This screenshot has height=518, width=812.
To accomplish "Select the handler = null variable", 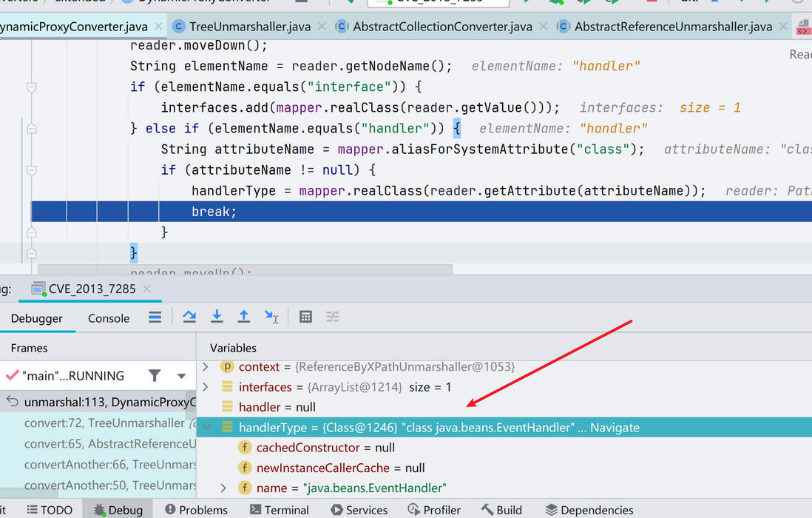I will click(277, 407).
